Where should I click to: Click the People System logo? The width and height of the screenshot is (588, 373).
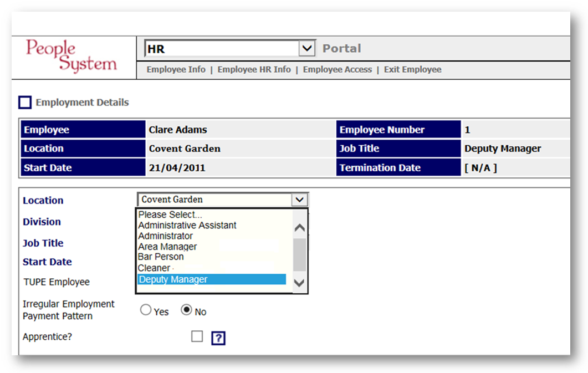71,56
